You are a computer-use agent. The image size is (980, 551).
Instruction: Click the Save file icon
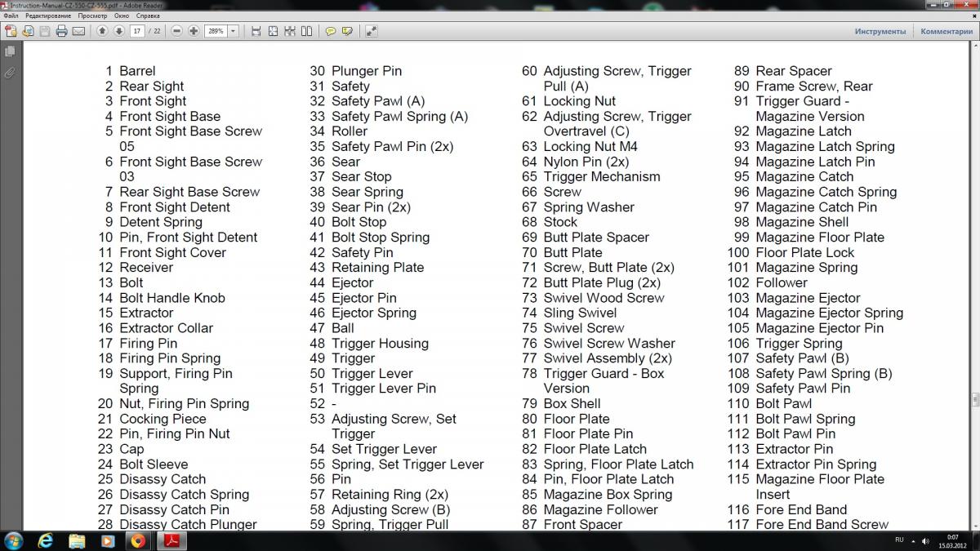(44, 31)
